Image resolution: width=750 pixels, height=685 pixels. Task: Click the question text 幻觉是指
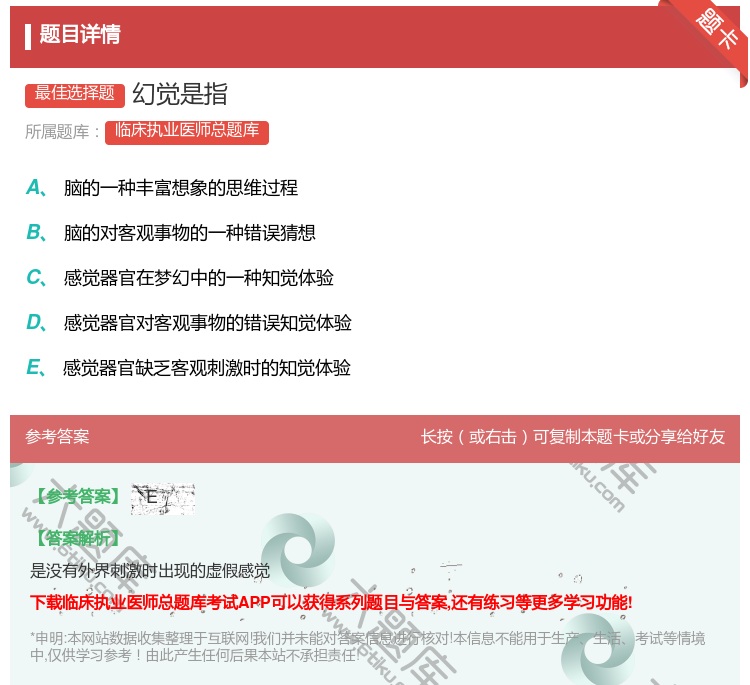[x=180, y=94]
